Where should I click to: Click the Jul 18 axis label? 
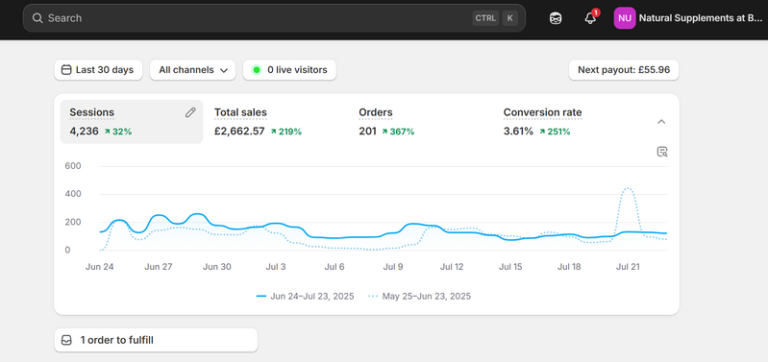click(569, 267)
